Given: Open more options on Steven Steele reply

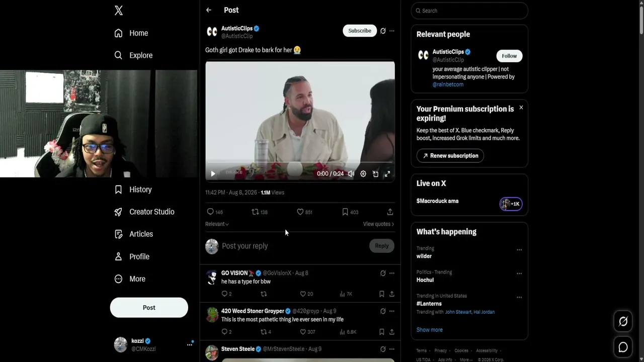Looking at the screenshot, I should pos(392,349).
